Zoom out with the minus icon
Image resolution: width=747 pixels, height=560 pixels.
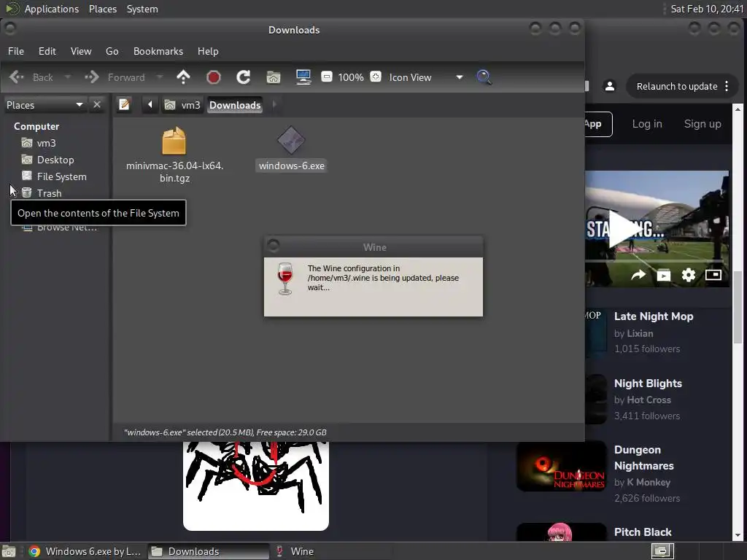pos(327,77)
